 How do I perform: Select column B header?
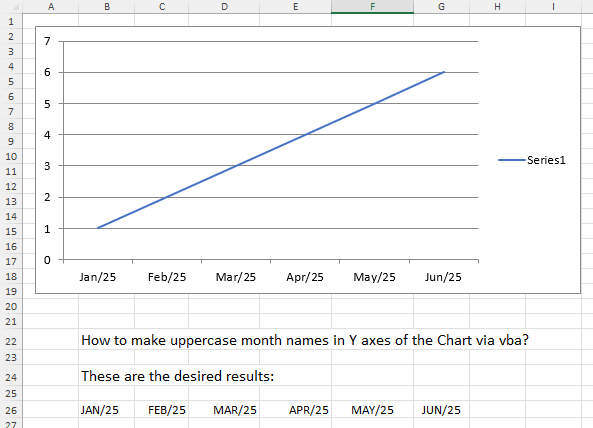tap(107, 6)
